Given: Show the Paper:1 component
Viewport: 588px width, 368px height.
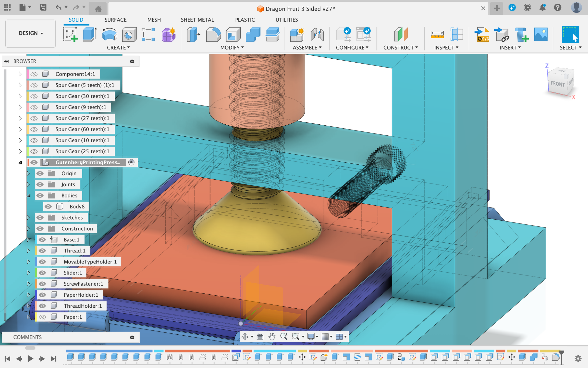Looking at the screenshot, I should point(42,317).
